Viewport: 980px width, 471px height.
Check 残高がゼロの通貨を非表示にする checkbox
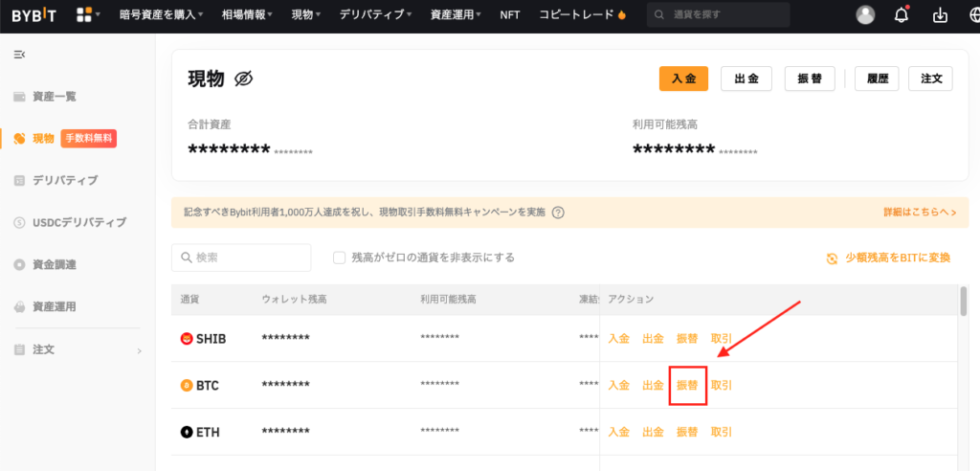[340, 258]
